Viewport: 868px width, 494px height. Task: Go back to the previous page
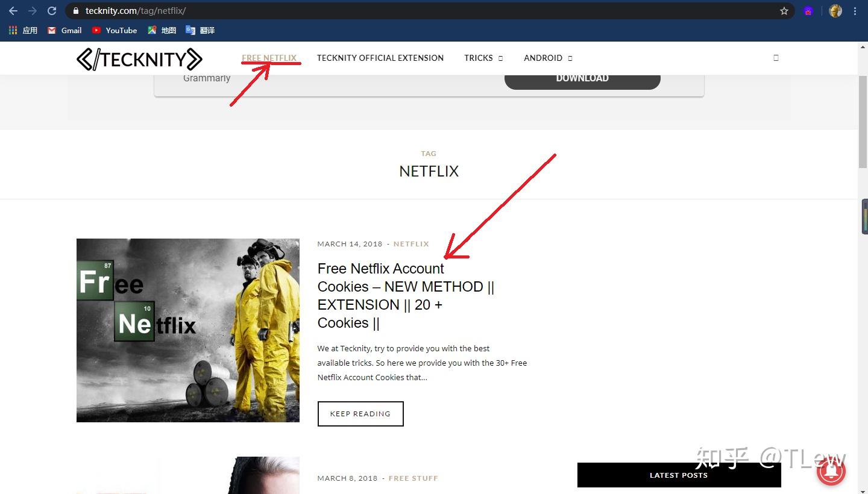coord(13,11)
